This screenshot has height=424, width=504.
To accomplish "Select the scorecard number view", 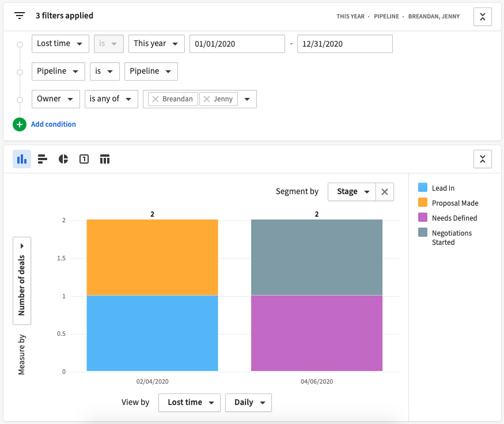I will (84, 159).
